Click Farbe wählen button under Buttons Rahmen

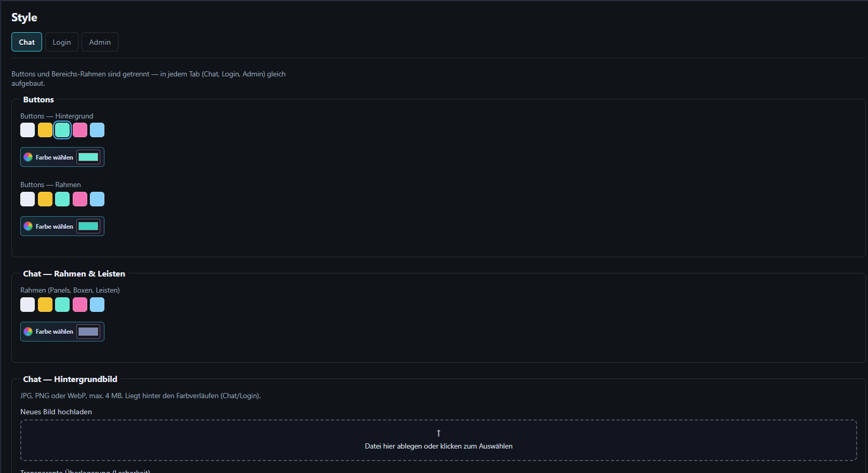tap(62, 226)
